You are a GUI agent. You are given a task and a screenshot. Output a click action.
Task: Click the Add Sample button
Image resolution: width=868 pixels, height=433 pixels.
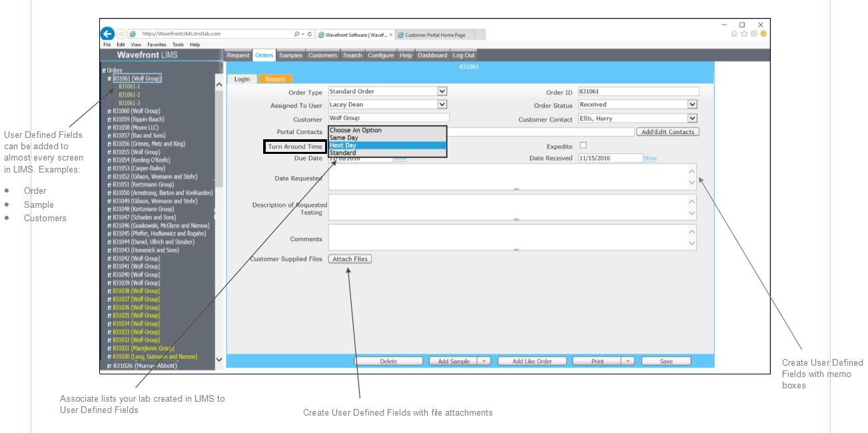pos(452,361)
